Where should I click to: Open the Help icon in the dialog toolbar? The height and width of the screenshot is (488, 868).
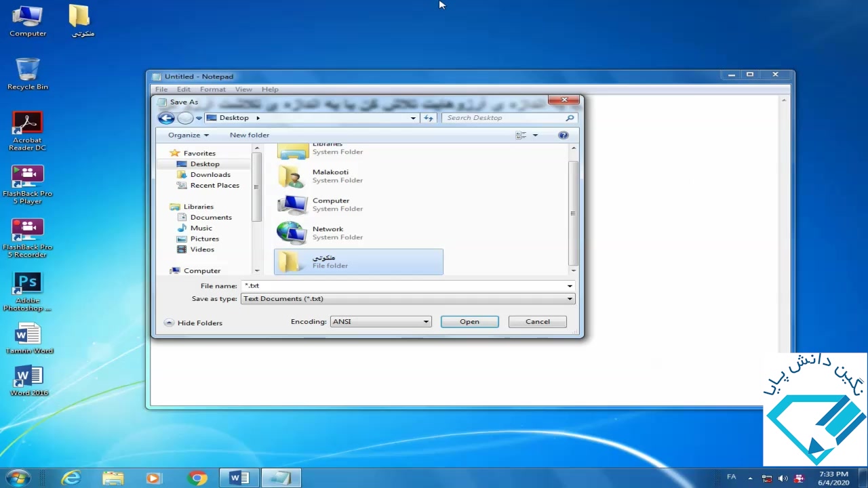click(563, 135)
